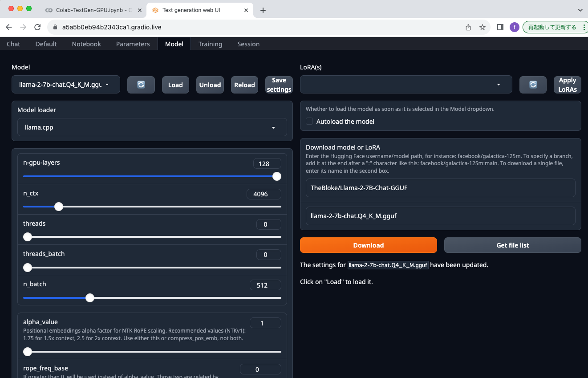Switch to the Session tab
588x378 pixels.
tap(248, 44)
